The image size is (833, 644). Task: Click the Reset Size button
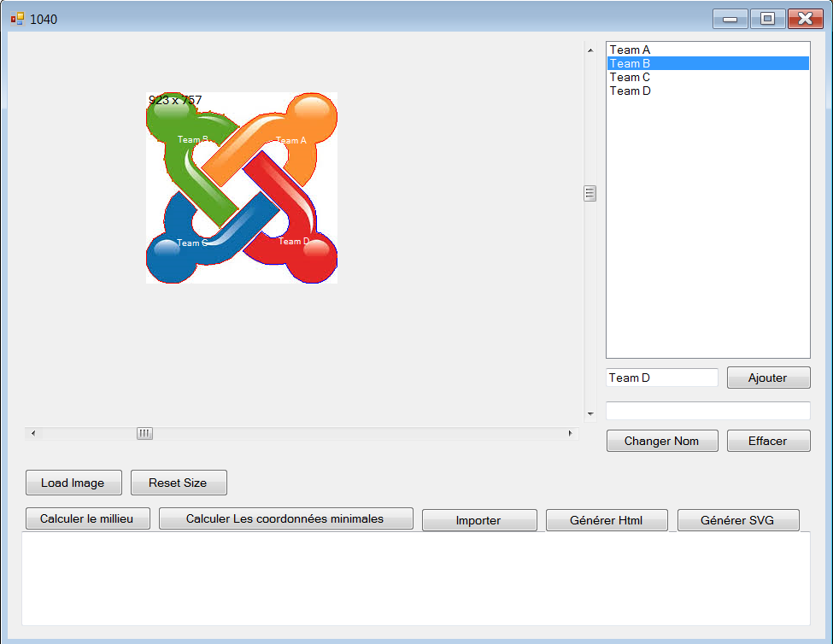click(x=179, y=483)
